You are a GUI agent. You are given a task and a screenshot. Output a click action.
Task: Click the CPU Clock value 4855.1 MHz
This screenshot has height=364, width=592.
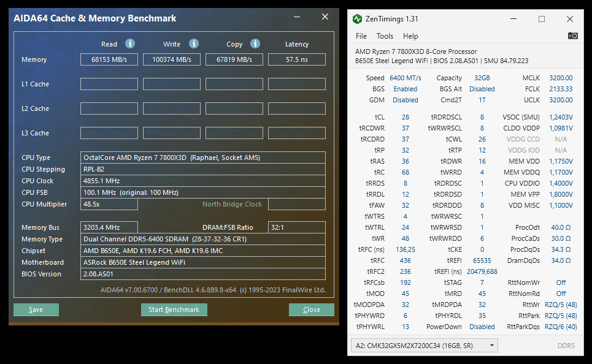[202, 181]
